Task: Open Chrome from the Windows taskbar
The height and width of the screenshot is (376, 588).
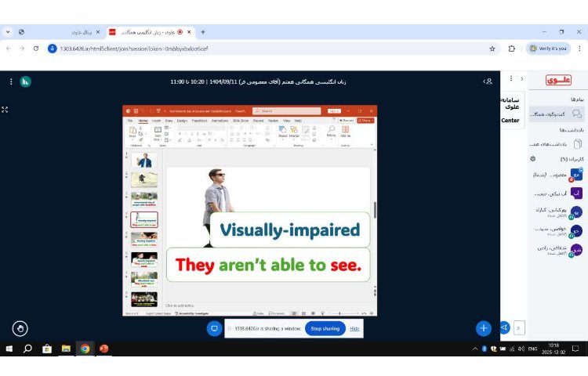Action: 85,349
